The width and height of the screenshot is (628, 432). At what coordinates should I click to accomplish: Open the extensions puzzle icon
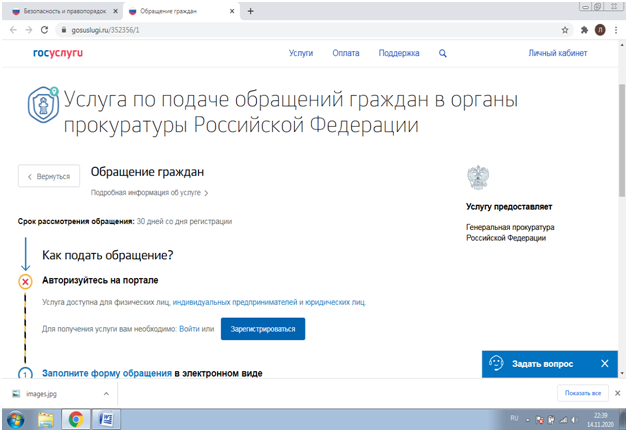point(584,30)
